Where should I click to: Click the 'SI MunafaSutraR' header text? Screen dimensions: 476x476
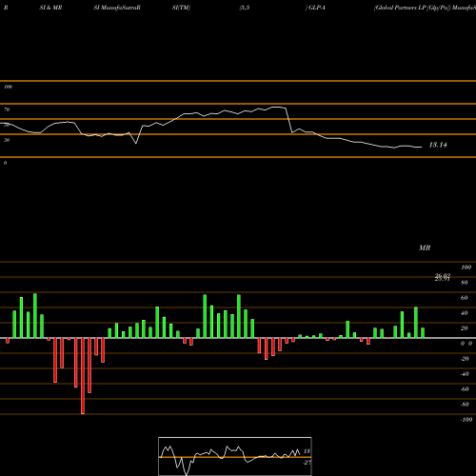(117, 8)
